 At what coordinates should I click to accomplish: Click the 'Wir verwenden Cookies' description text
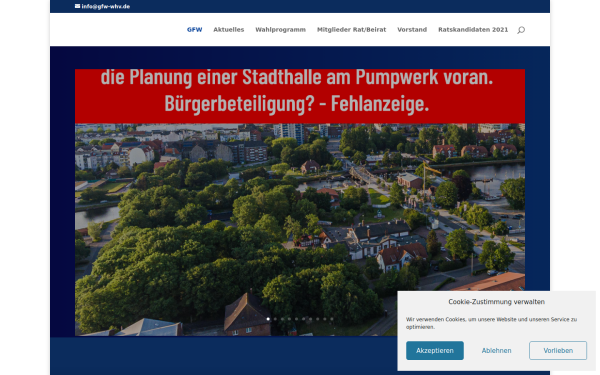coord(491,323)
